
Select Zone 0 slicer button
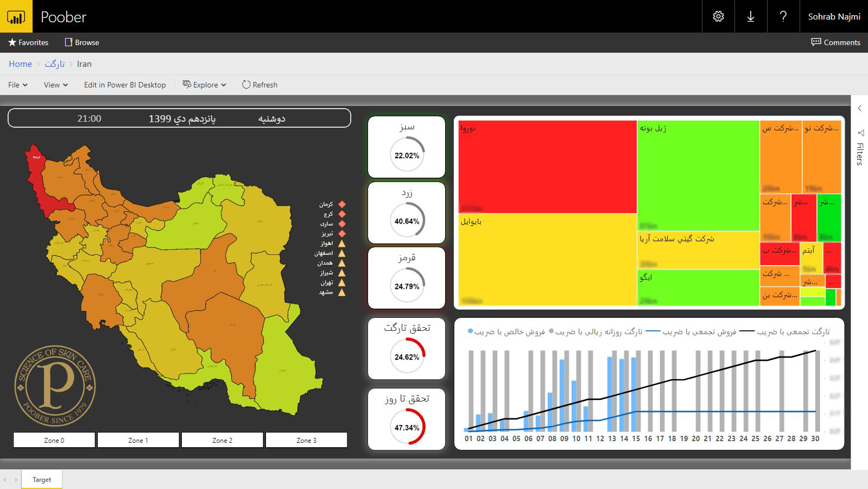54,440
